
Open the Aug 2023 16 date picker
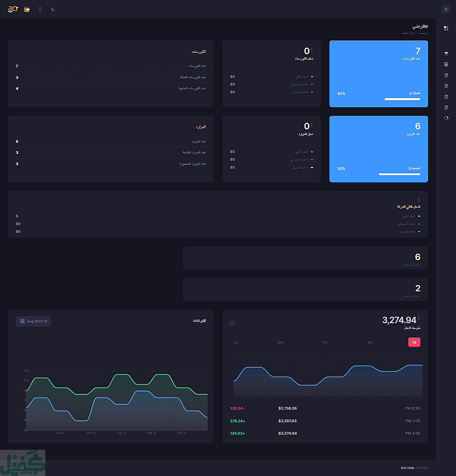(33, 321)
